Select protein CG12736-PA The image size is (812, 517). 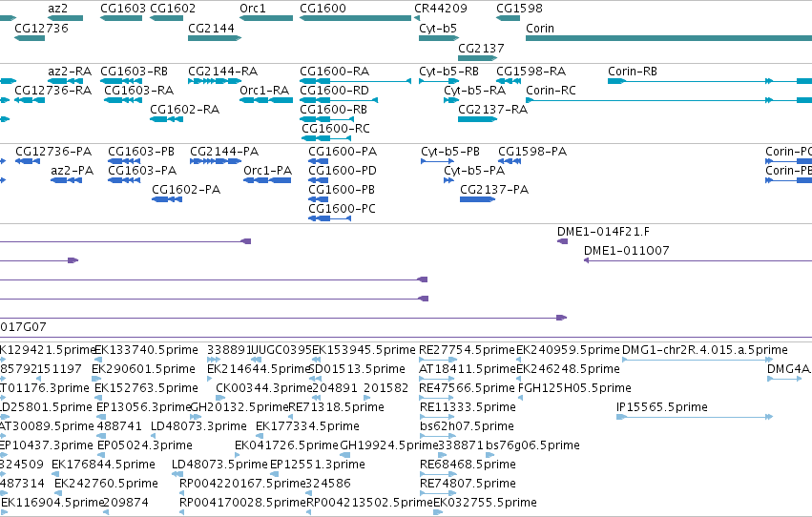(x=28, y=161)
